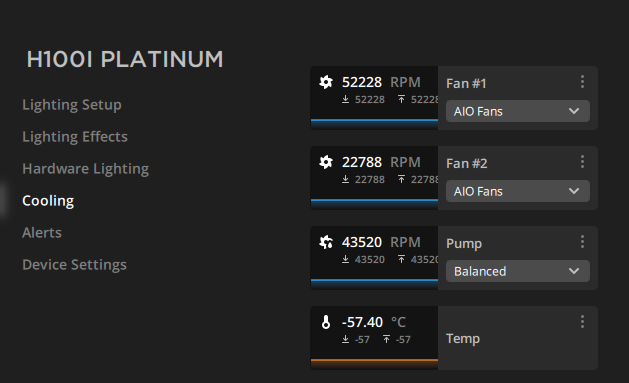Open the Lighting Setup section
The height and width of the screenshot is (383, 629).
72,105
